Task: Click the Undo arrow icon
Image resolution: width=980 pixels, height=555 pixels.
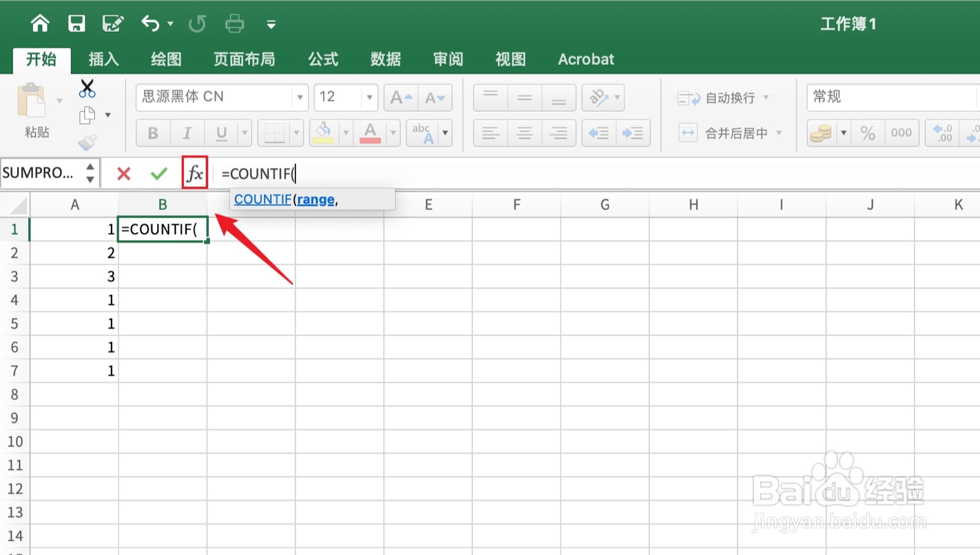Action: (x=150, y=23)
